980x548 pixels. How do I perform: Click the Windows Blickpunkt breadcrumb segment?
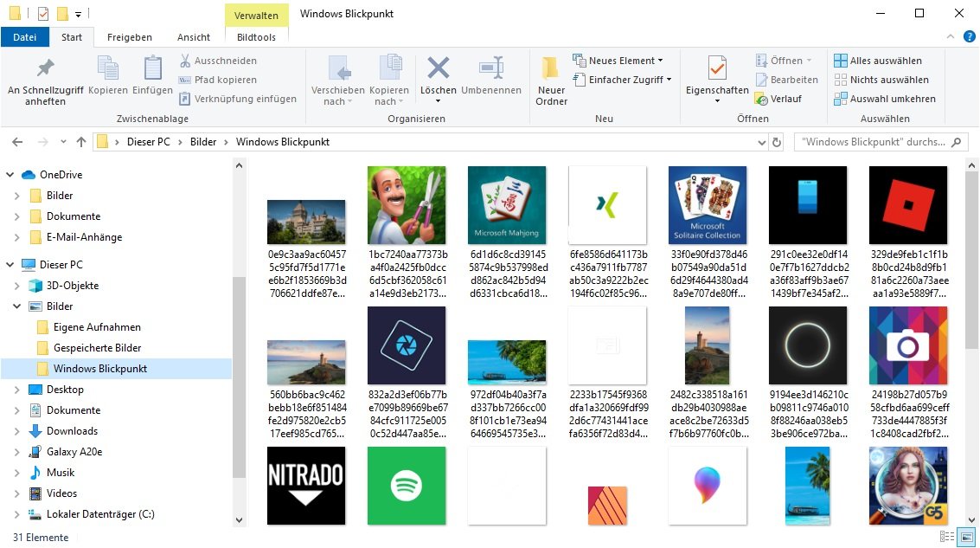[282, 142]
